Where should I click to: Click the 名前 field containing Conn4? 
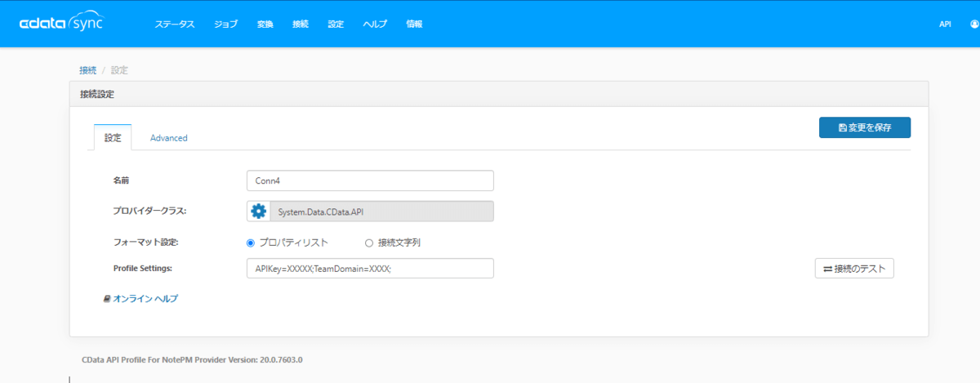pyautogui.click(x=370, y=180)
